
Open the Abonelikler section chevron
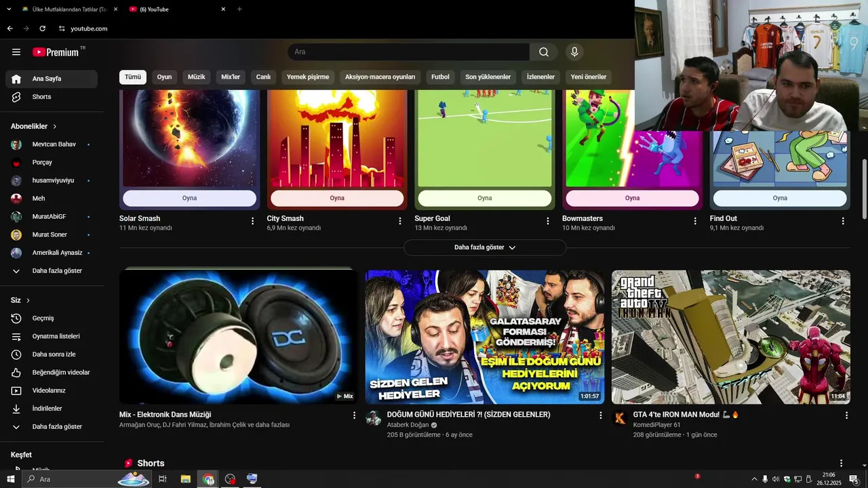55,127
